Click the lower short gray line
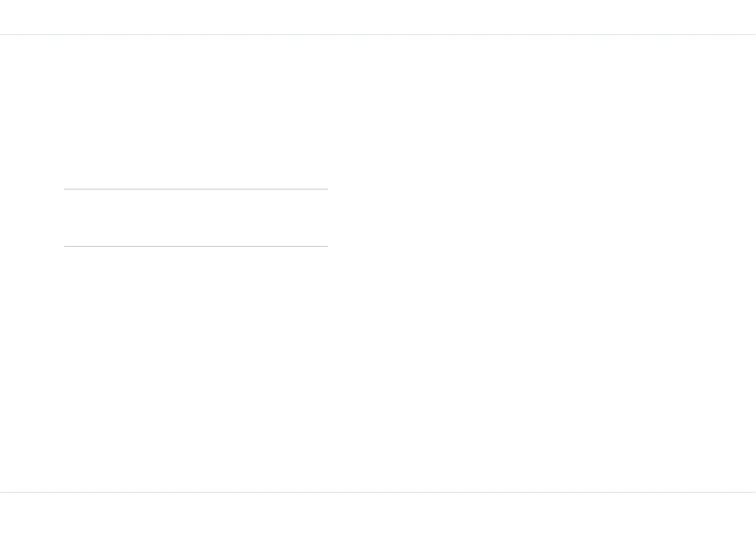Screen dimensions: 756x534 pos(196,247)
